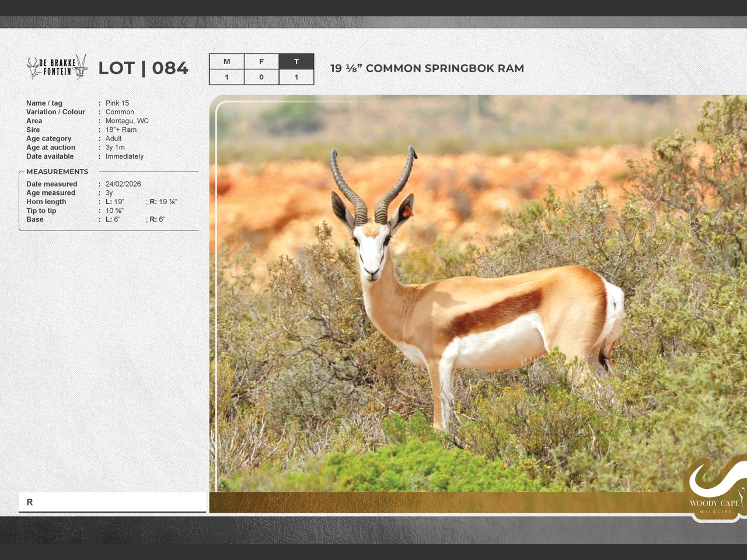Select the F column header
The height and width of the screenshot is (560, 747).
[261, 61]
